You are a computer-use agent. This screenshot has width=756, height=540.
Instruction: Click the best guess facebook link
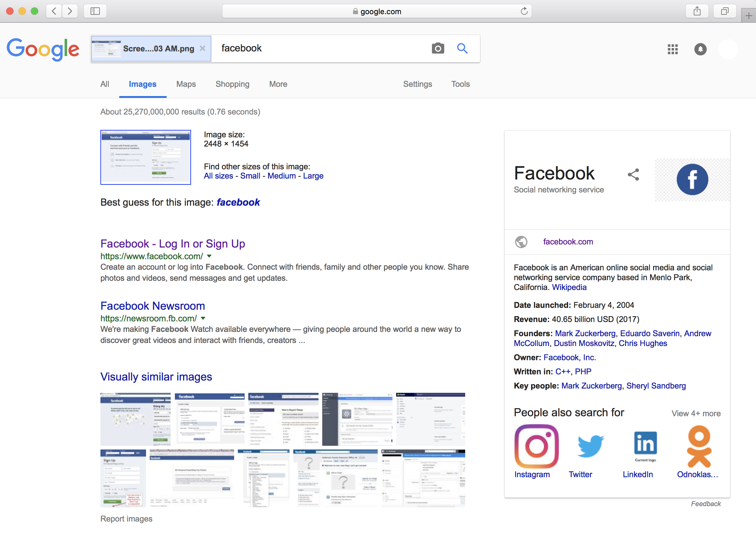238,202
